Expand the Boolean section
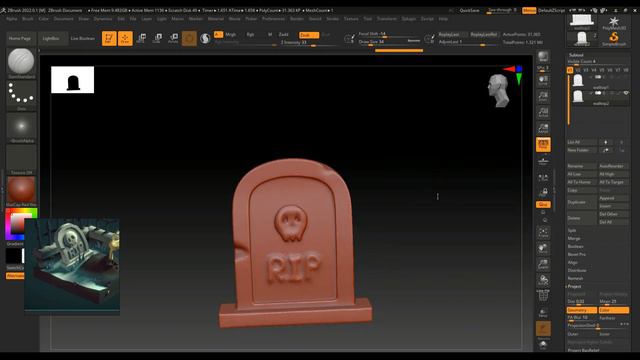This screenshot has width=640, height=360. point(576,247)
